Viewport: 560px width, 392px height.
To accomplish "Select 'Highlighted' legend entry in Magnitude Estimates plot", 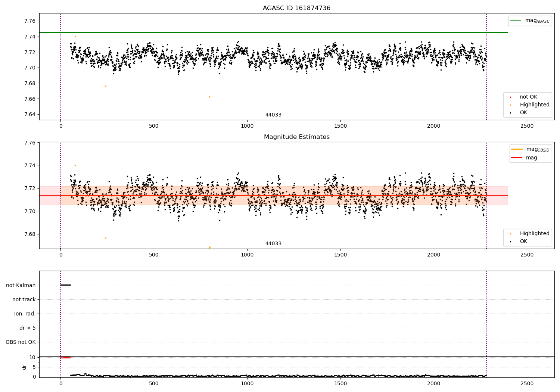I will (534, 233).
